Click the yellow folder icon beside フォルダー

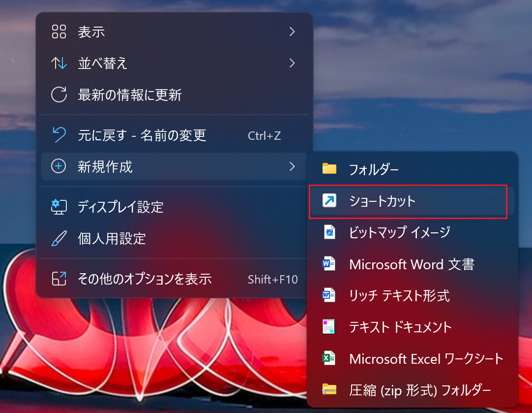pos(328,169)
